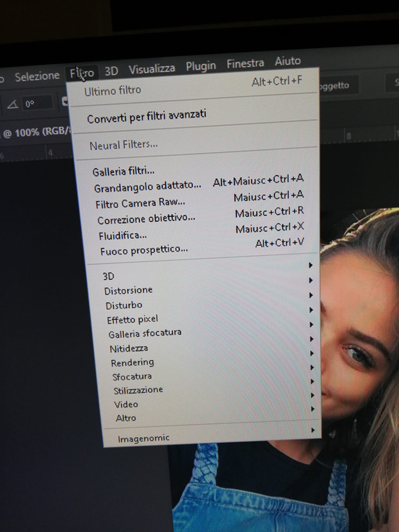Expand the Disturbo submenu

point(209,300)
